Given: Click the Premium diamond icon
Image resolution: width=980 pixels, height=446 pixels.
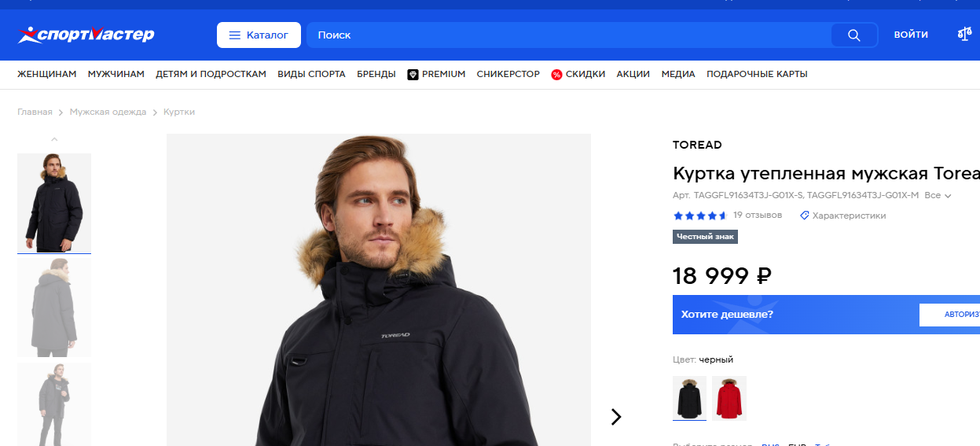Looking at the screenshot, I should coord(413,75).
